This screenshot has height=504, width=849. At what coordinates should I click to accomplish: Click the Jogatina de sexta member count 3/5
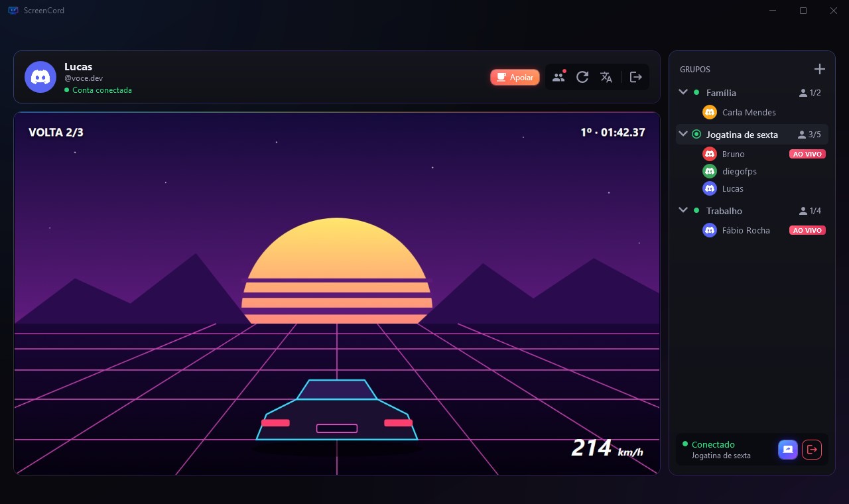coord(810,135)
